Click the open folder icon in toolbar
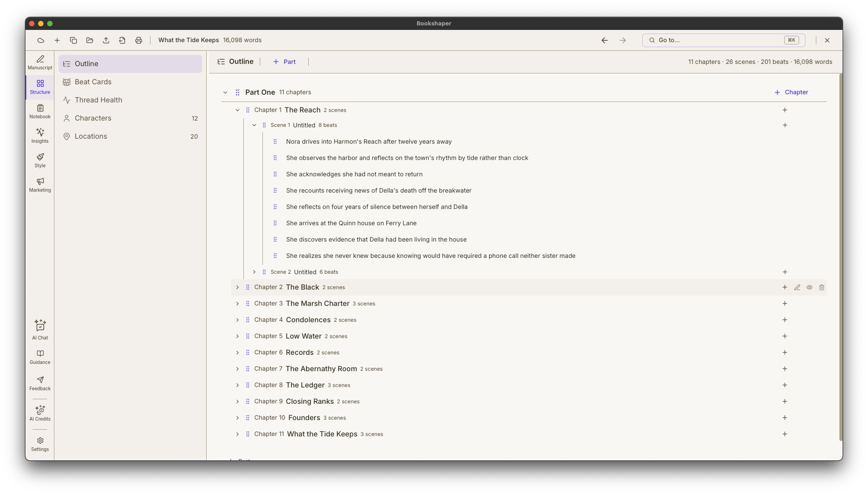This screenshot has height=494, width=868. [90, 40]
